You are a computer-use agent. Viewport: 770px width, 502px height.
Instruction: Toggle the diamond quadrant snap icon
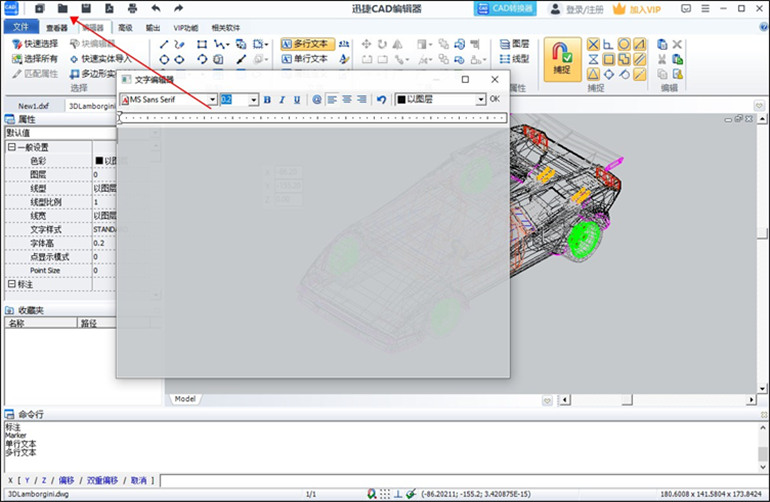[x=608, y=74]
